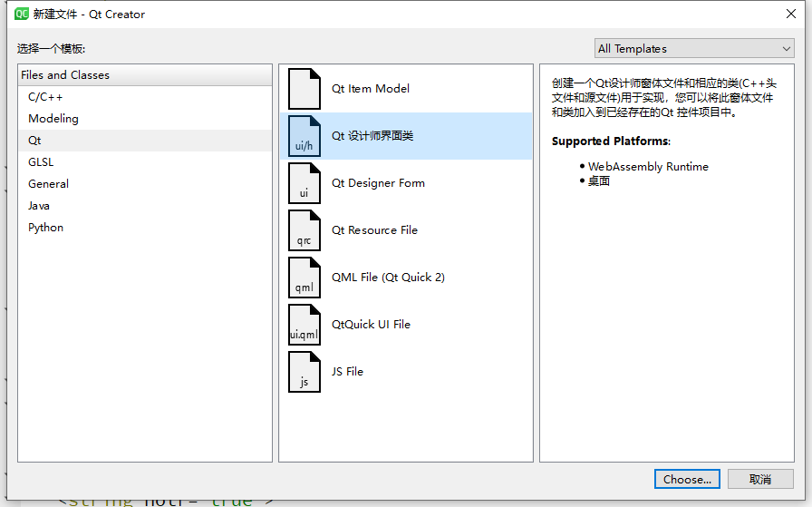The height and width of the screenshot is (507, 812).
Task: Click the WebAssembly Runtime platform text
Action: point(648,166)
